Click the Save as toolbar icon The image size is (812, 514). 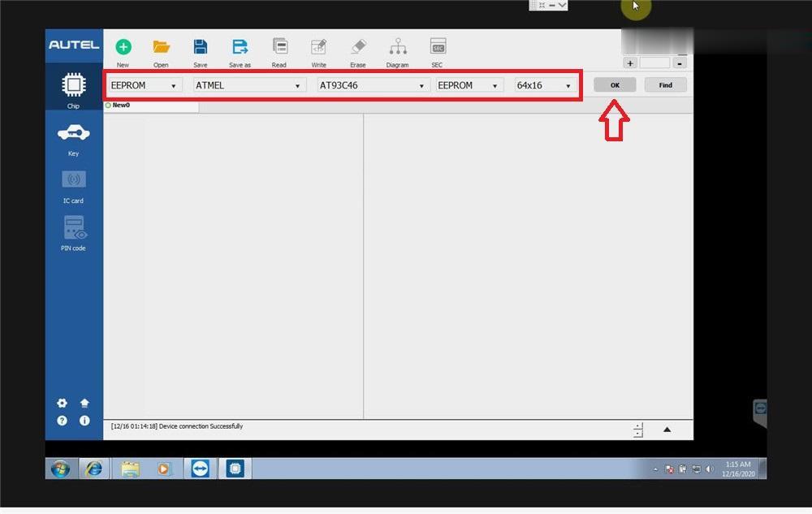tap(240, 47)
